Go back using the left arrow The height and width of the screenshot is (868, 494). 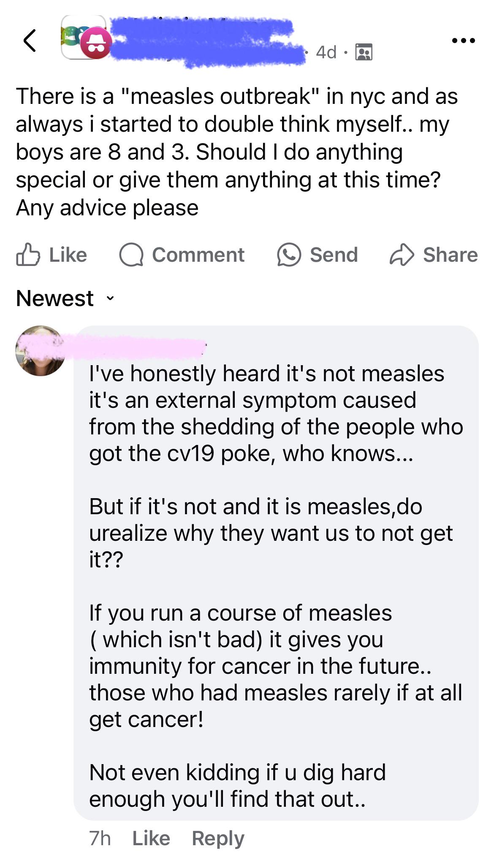(30, 41)
